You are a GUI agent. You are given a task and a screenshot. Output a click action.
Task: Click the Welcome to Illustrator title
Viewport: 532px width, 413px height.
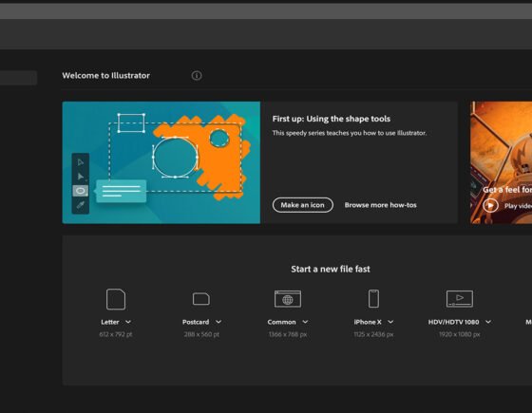[x=105, y=75]
